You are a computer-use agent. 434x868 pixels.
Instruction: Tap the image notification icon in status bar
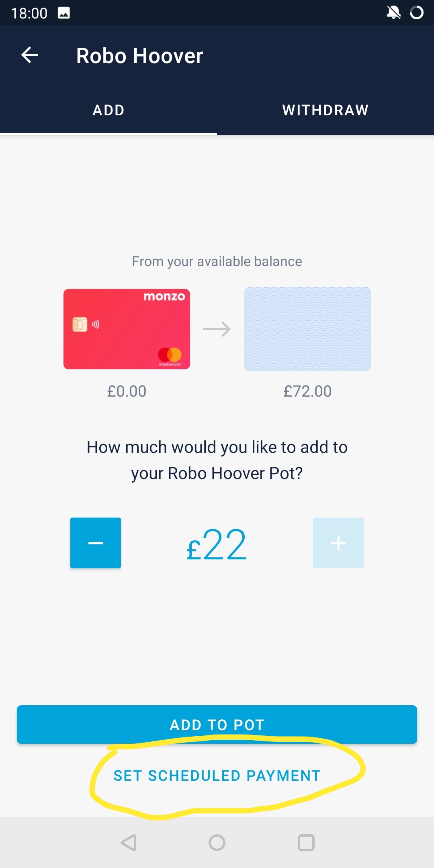64,13
